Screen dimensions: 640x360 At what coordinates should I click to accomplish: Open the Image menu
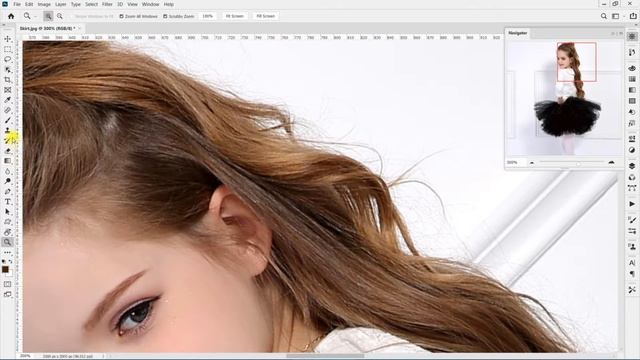tap(44, 4)
